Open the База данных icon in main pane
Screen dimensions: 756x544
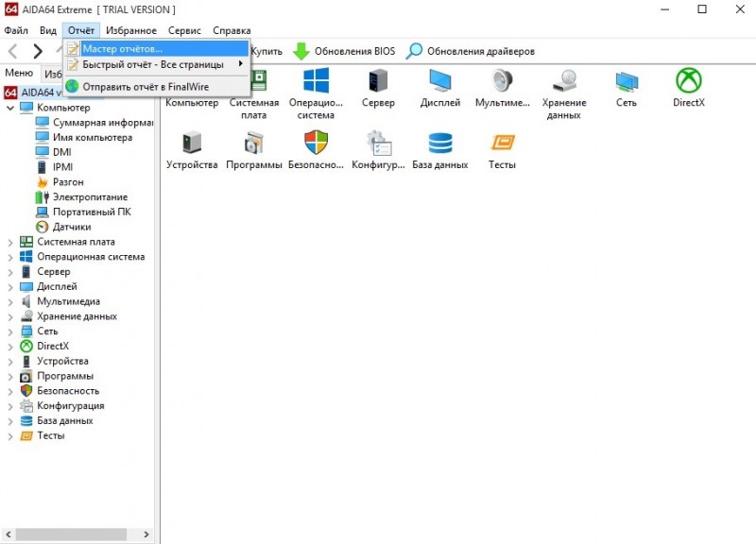tap(440, 143)
